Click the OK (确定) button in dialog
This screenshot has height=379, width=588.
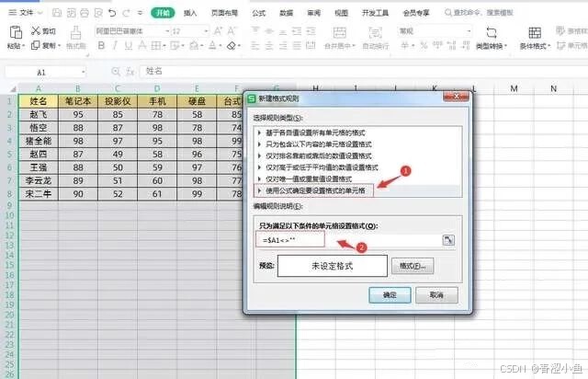[x=390, y=295]
